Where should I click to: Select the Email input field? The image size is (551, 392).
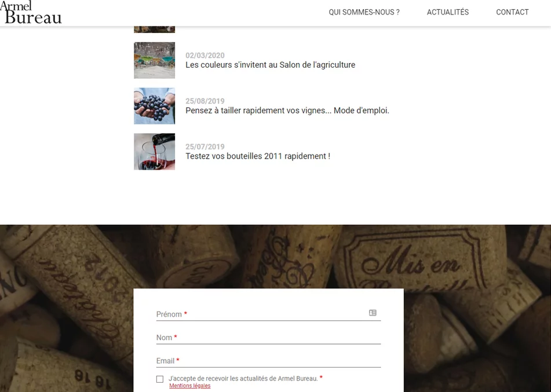[268, 361]
